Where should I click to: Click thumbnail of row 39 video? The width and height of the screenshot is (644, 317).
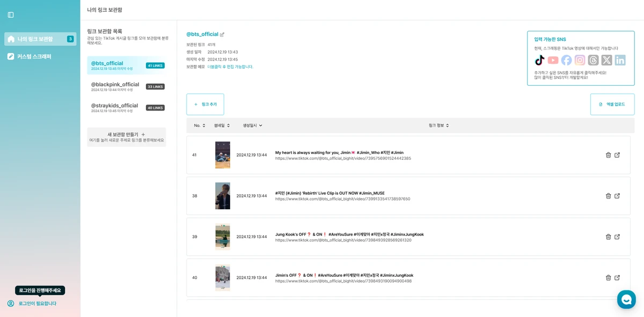pos(223,237)
